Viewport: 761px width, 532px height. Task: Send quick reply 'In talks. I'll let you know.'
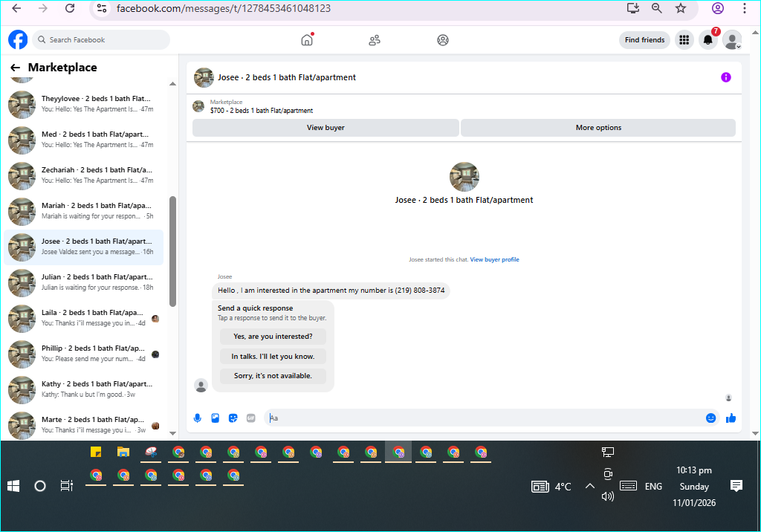(273, 357)
